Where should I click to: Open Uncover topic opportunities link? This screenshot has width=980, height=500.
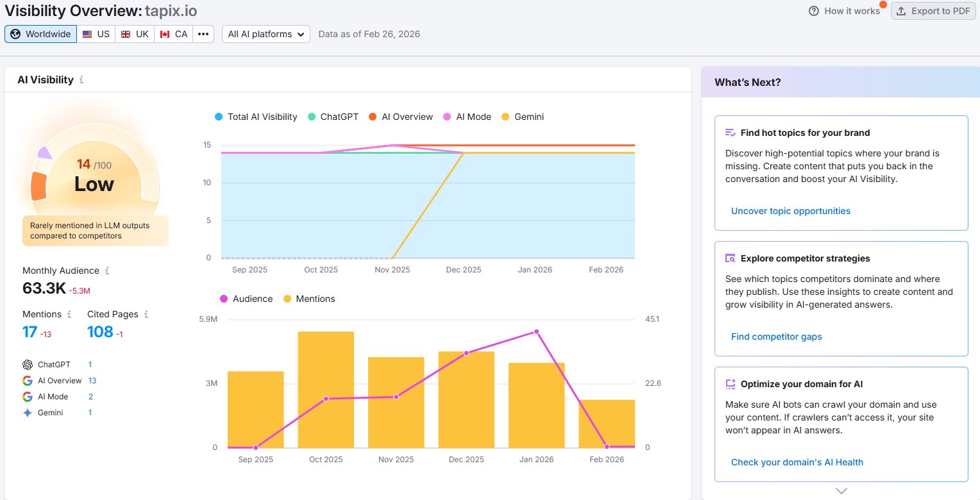point(791,211)
